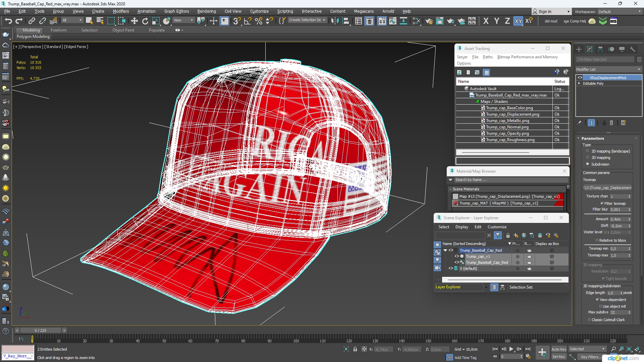Click the Set Key button

click(558, 357)
